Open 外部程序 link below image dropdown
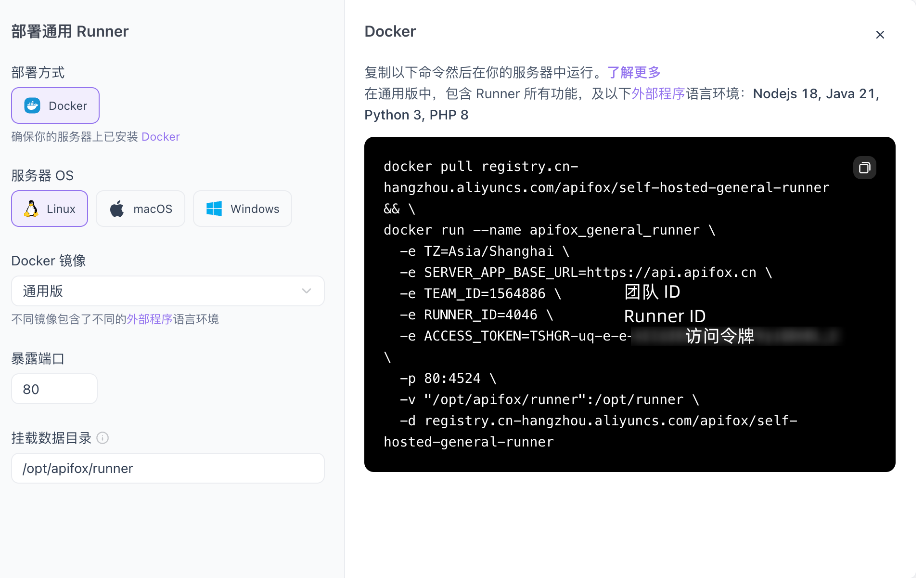The width and height of the screenshot is (924, 578). (149, 319)
